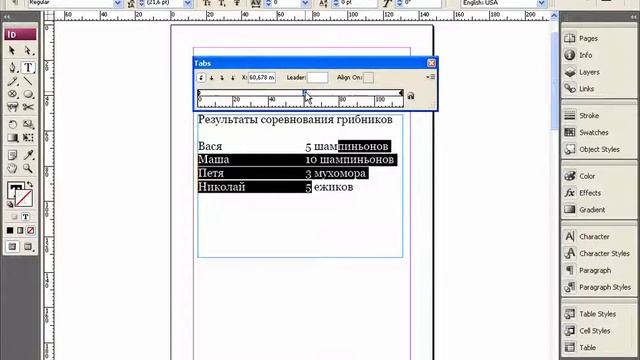The height and width of the screenshot is (360, 640).
Task: Select the Free Transform tool
Action: tap(28, 138)
